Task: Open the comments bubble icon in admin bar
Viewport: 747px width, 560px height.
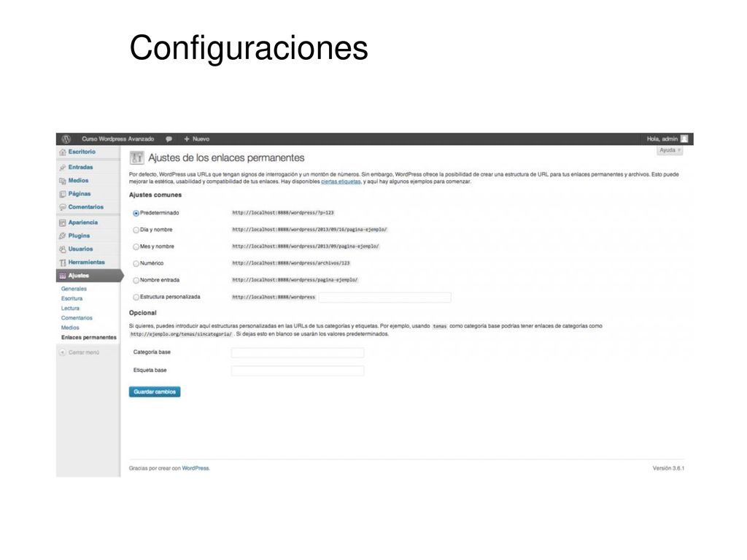Action: click(169, 139)
